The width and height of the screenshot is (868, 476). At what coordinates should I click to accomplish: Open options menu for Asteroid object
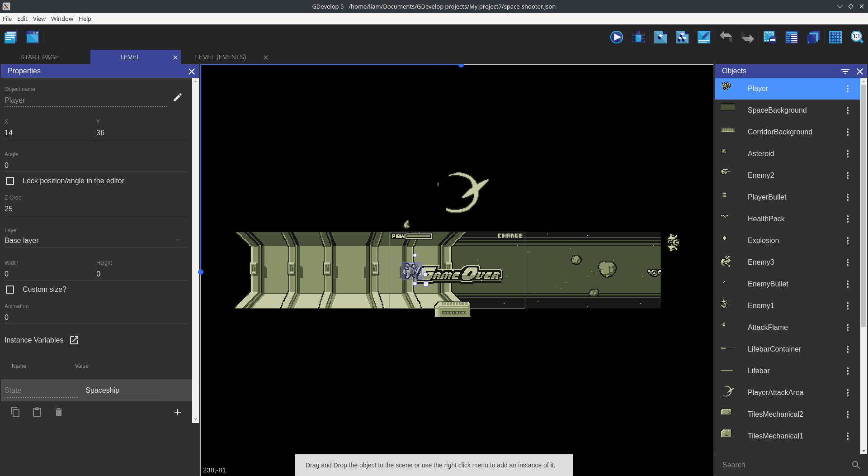(848, 154)
